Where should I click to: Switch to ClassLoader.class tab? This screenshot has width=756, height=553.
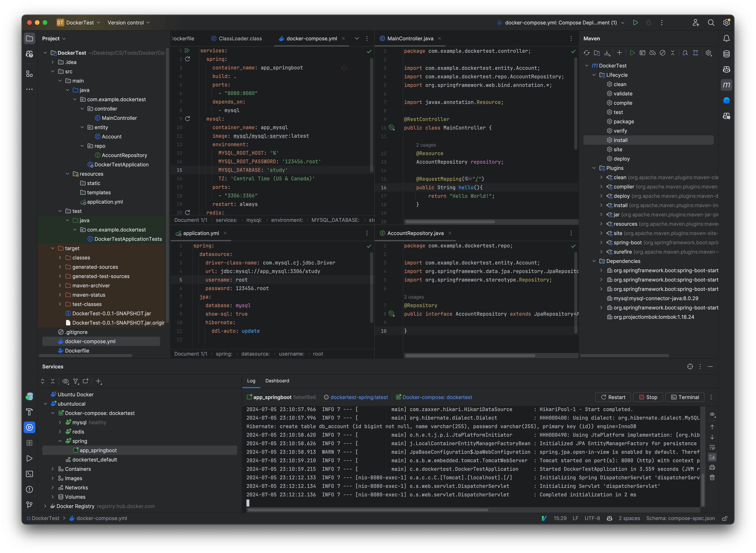click(237, 39)
